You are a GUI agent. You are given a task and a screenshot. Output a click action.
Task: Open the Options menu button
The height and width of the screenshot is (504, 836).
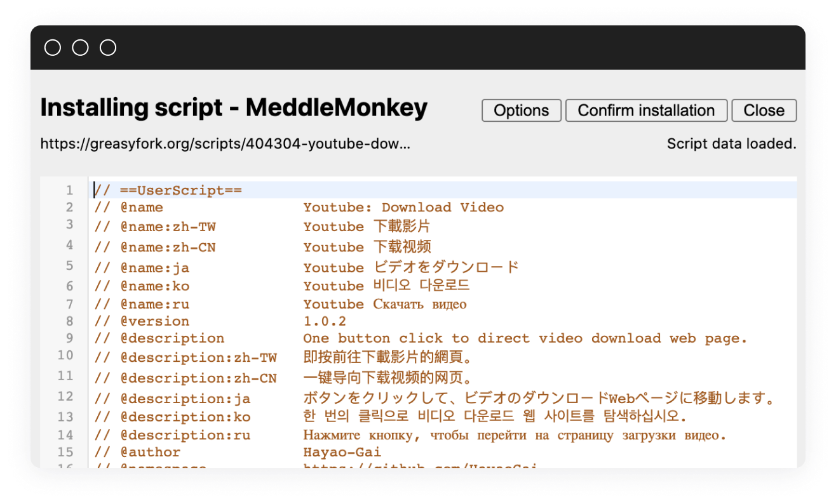pos(522,110)
